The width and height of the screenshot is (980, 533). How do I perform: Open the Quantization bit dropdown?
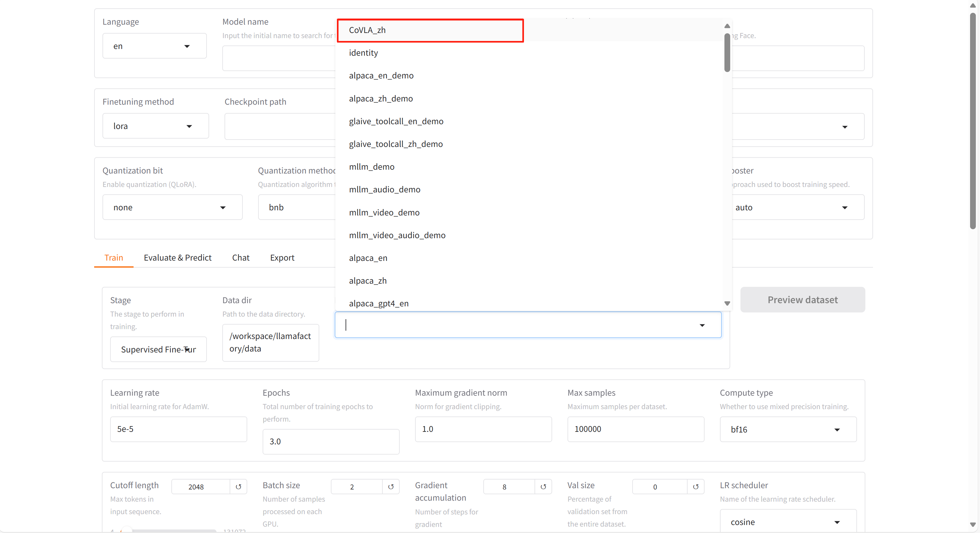pyautogui.click(x=172, y=207)
